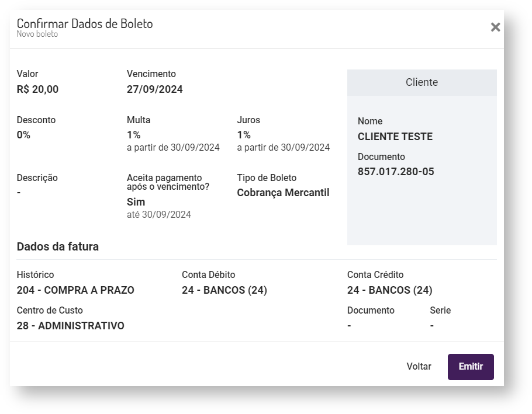Click the client name CLIENTE TESTE
532x414 pixels.
click(x=395, y=137)
